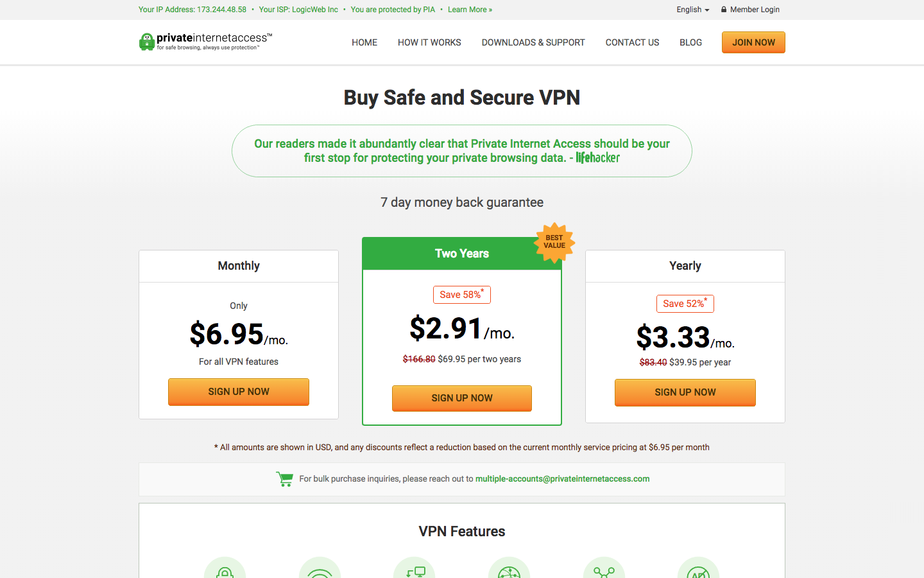Click the Join Now button
Image resolution: width=924 pixels, height=578 pixels.
tap(753, 42)
